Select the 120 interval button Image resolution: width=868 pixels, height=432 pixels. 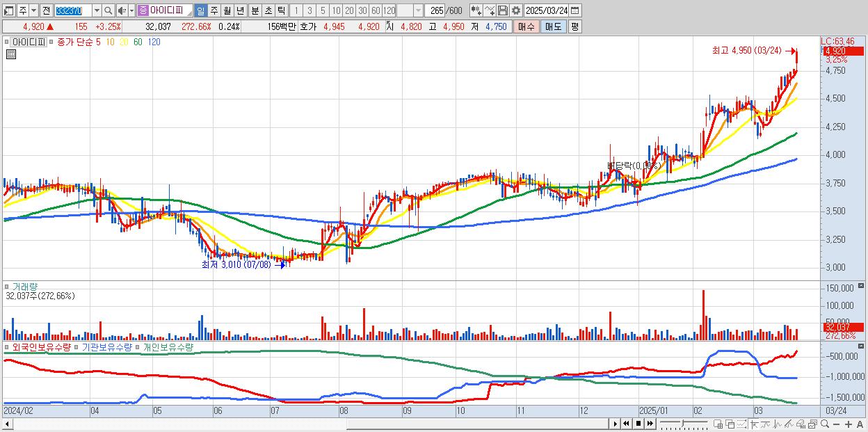(389, 10)
